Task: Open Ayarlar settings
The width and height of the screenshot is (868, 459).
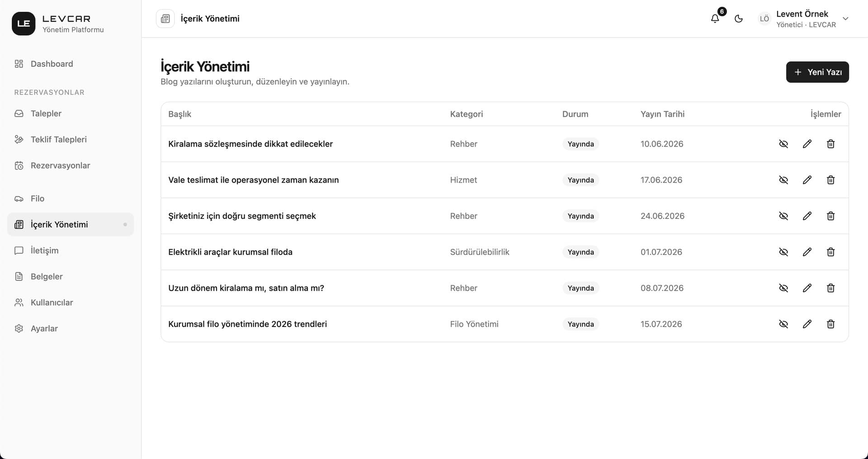Action: (x=71, y=328)
